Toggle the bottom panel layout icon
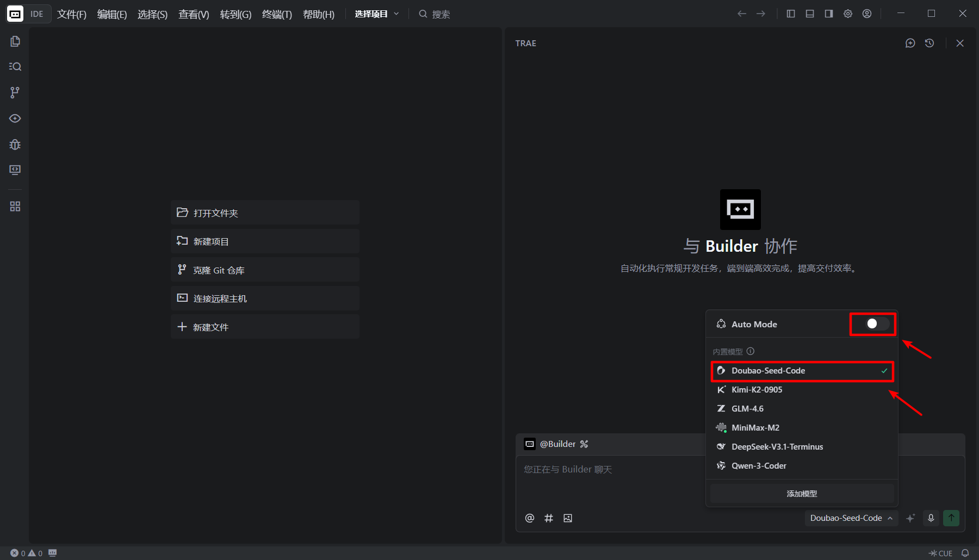This screenshot has width=979, height=560. pos(810,14)
